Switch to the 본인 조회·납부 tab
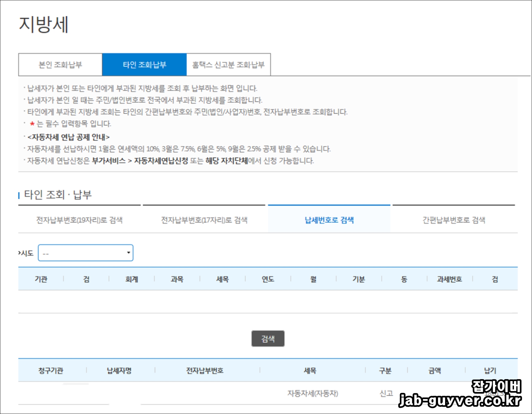Viewport: 532px width, 414px height. pos(60,64)
